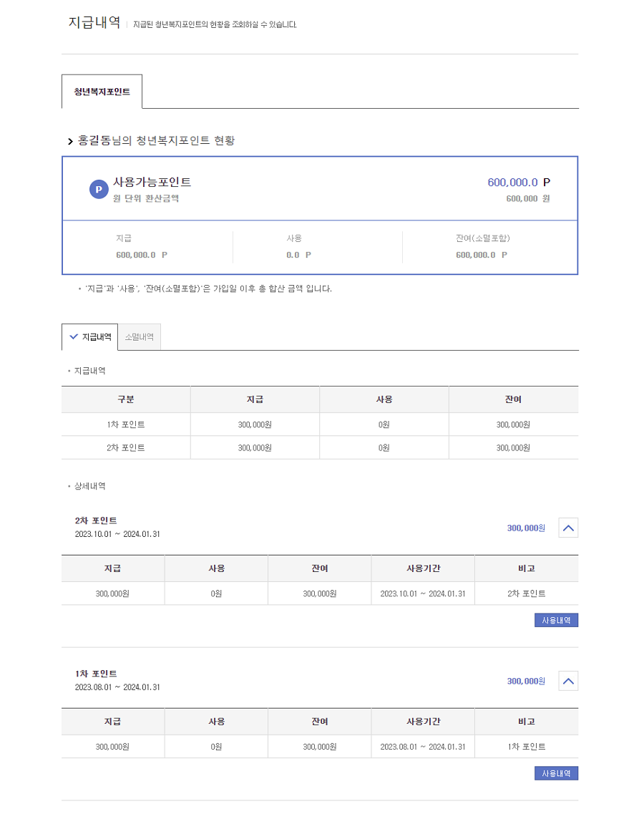Viewport: 644px width, 814px height.
Task: Collapse the 1차 포인트 detail section
Action: tap(567, 681)
